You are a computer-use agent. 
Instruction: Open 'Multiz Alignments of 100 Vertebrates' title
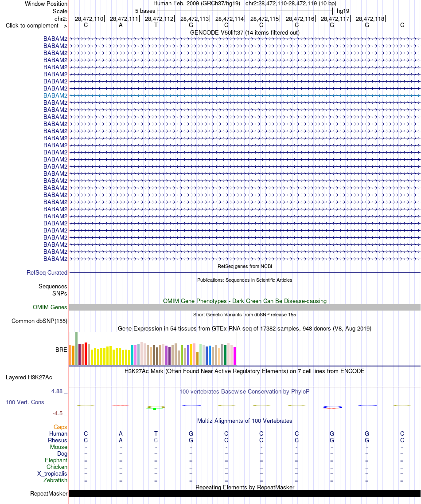coord(245,421)
